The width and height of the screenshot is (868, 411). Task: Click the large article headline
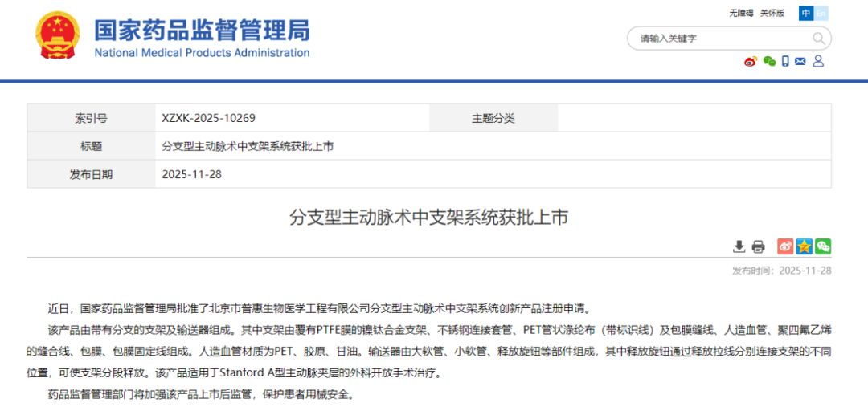429,218
